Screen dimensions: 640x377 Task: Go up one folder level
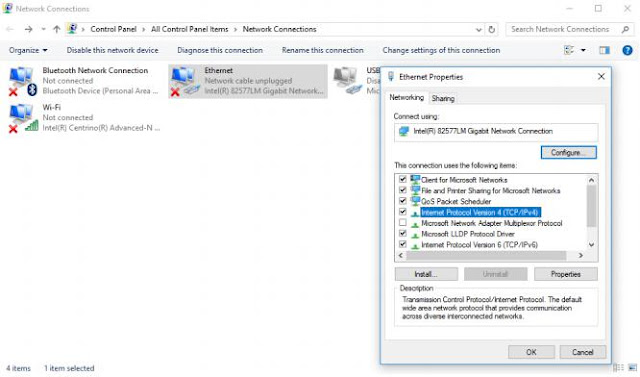(57, 29)
